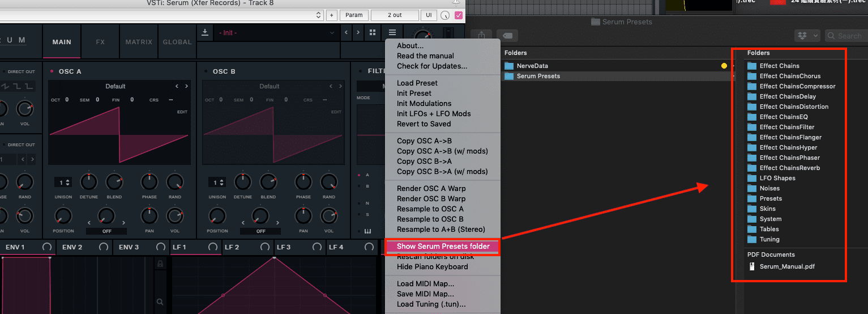Go to the previous preset arrow

point(347,32)
